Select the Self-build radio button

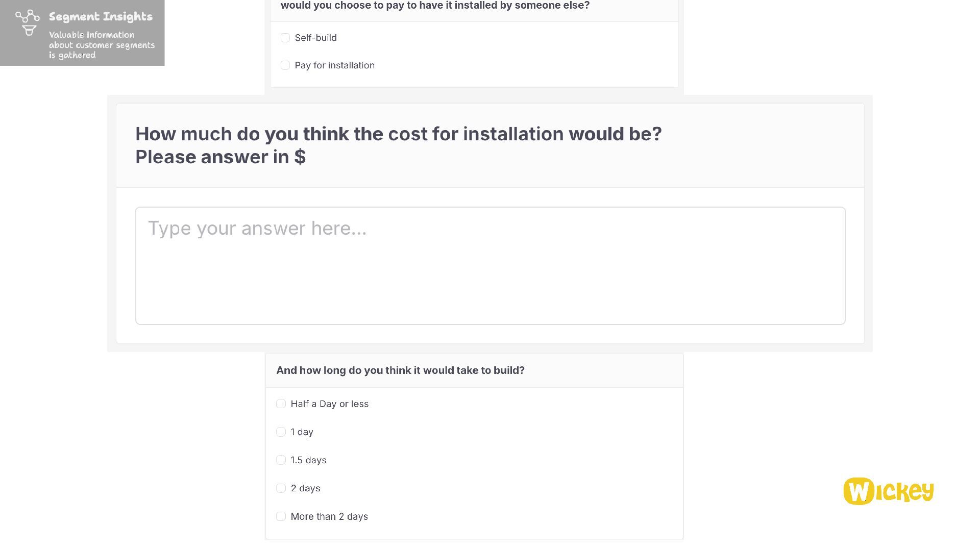(285, 38)
